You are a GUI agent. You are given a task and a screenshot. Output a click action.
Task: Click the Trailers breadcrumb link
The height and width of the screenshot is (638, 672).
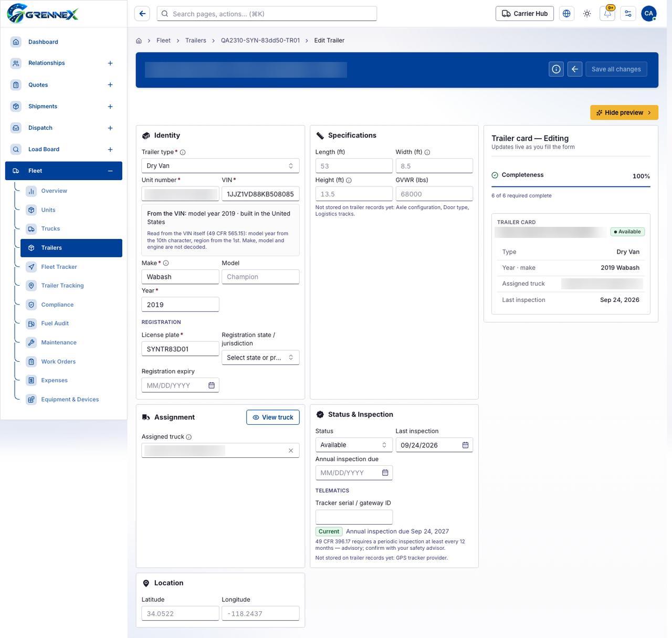click(196, 40)
